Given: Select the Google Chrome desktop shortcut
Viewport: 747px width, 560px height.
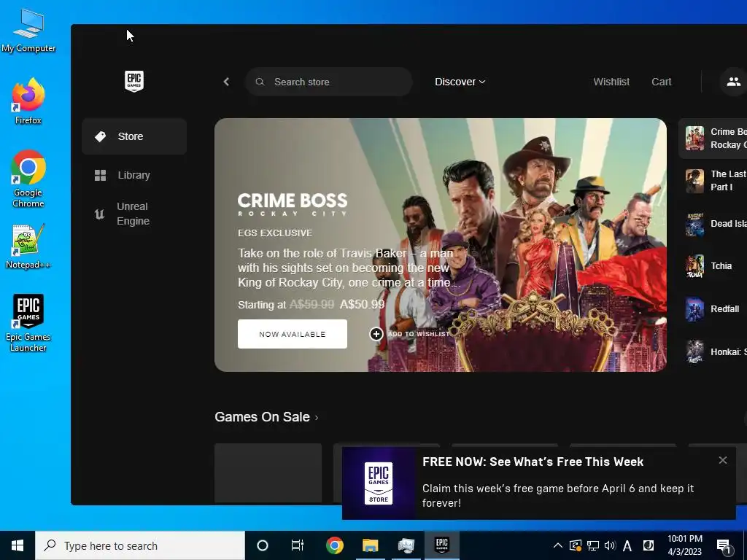Looking at the screenshot, I should click(x=28, y=179).
